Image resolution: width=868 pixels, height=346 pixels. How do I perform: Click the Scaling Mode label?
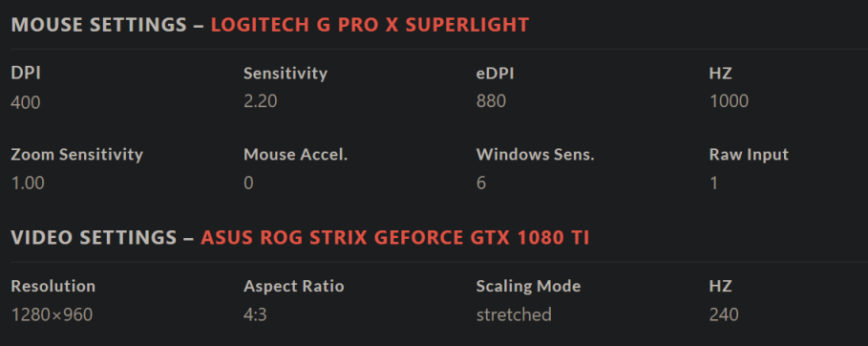pyautogui.click(x=529, y=286)
